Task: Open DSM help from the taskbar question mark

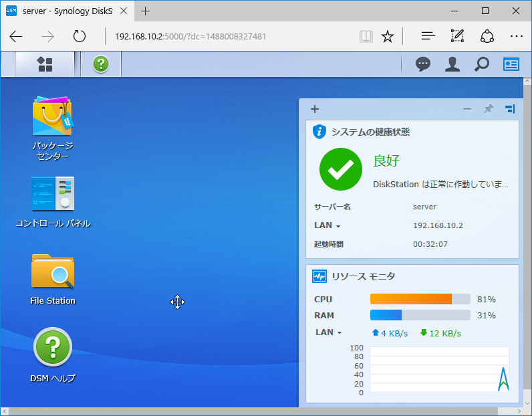Action: (x=101, y=64)
